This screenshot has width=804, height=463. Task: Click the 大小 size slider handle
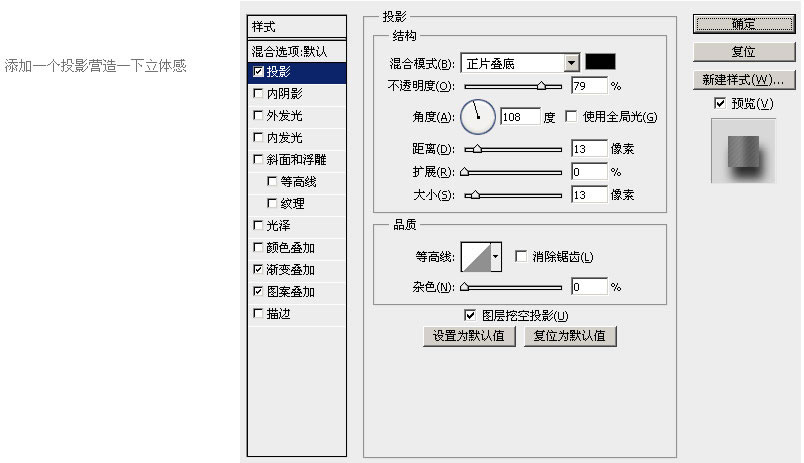(x=475, y=195)
